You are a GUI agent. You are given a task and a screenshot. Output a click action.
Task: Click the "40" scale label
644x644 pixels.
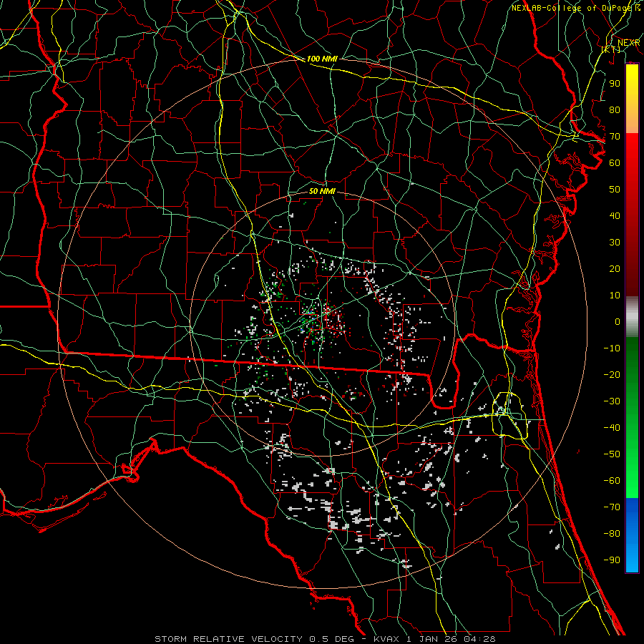(615, 215)
